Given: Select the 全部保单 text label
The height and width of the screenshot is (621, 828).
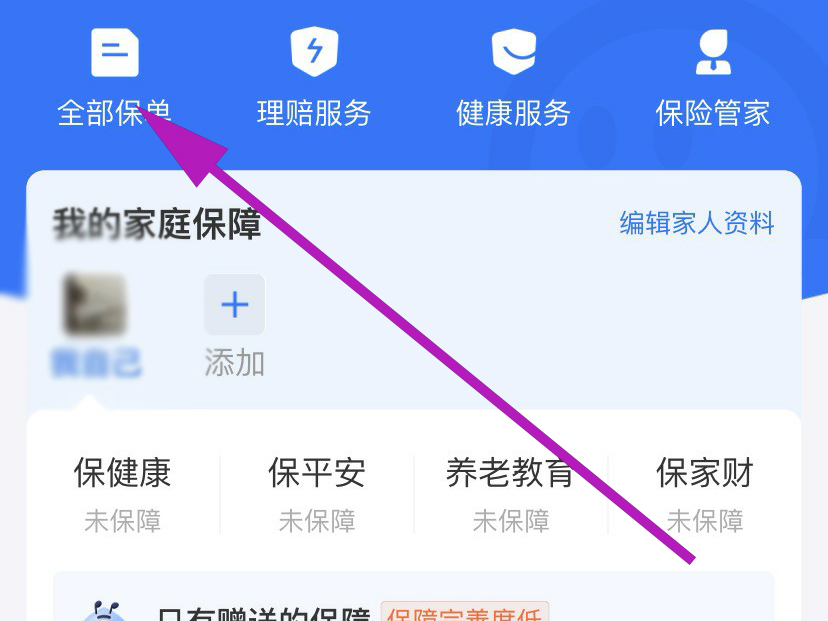Looking at the screenshot, I should tap(114, 113).
